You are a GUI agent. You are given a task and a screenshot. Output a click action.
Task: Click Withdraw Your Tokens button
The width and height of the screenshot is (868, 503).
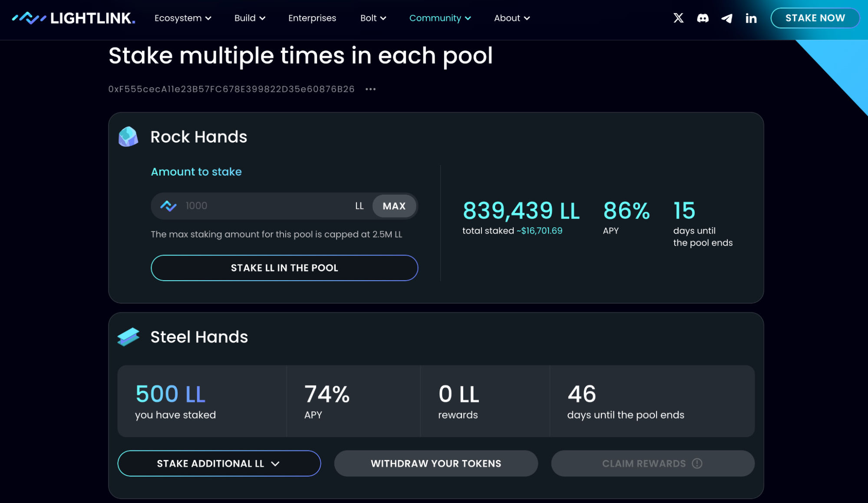pyautogui.click(x=436, y=463)
